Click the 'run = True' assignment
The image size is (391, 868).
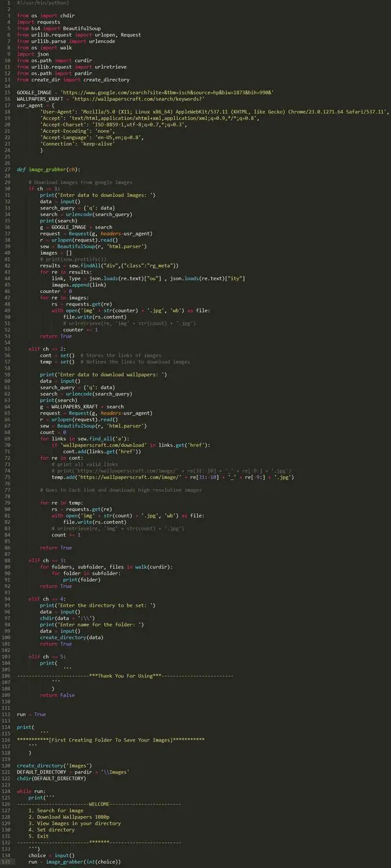click(x=31, y=714)
